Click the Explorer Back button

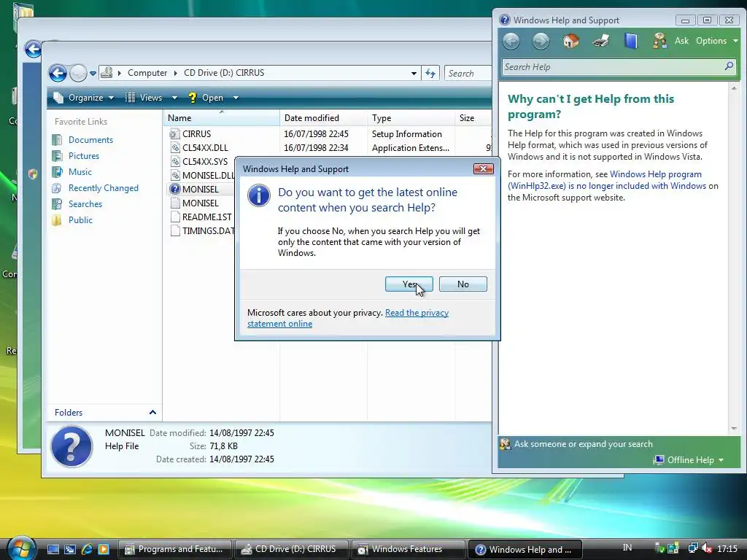tap(58, 74)
